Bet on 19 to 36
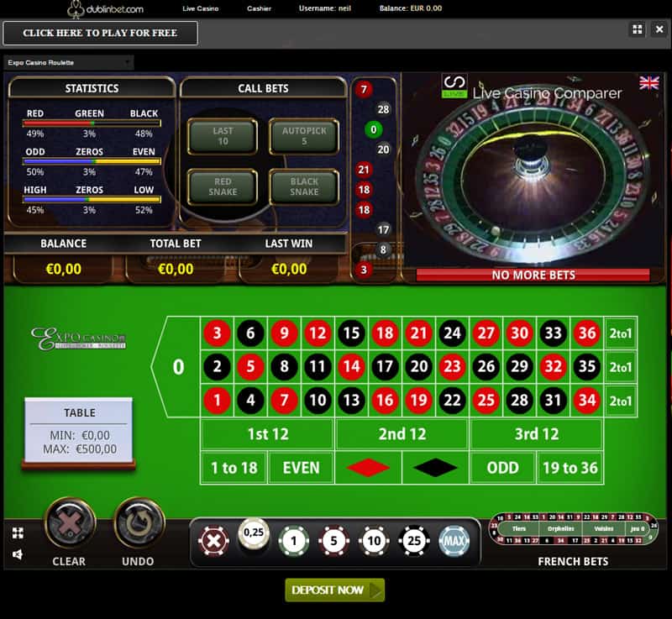672x619 pixels. [570, 468]
